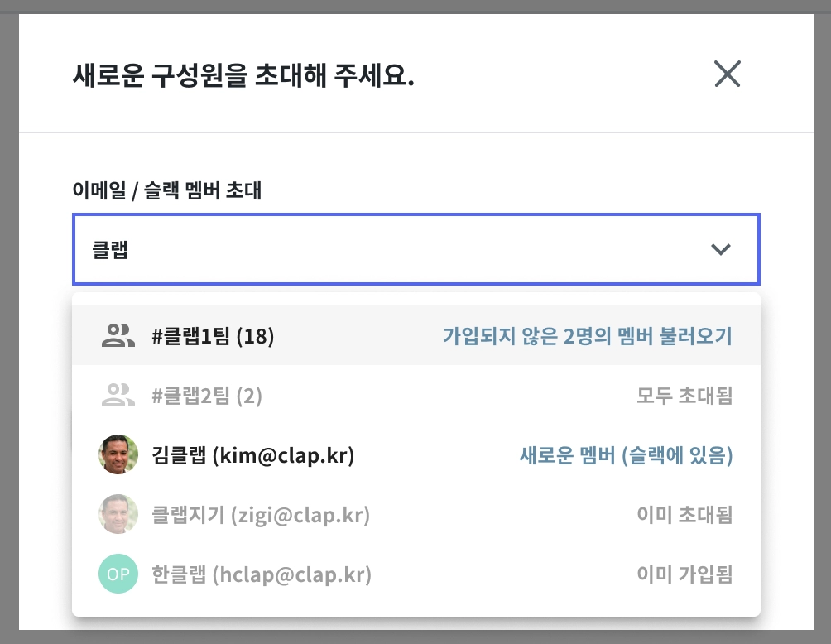Choose 클랩지기 (zigi@clap.kr) from list

pyautogui.click(x=261, y=515)
